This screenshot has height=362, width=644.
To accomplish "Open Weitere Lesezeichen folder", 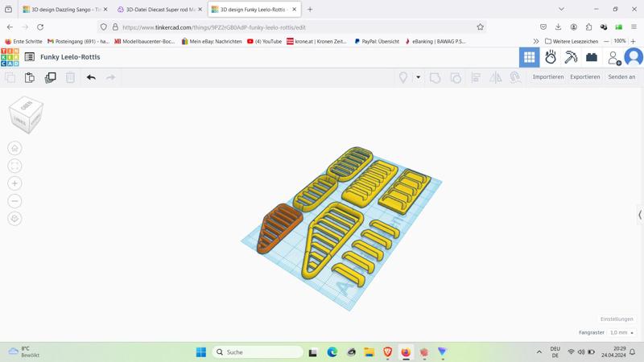I will click(x=572, y=42).
